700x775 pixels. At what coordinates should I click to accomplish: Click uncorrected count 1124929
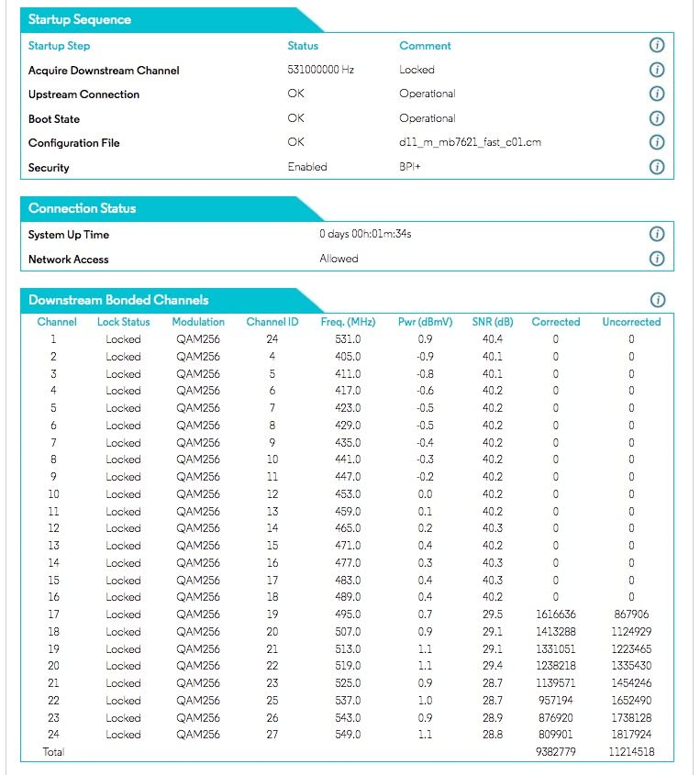[631, 631]
